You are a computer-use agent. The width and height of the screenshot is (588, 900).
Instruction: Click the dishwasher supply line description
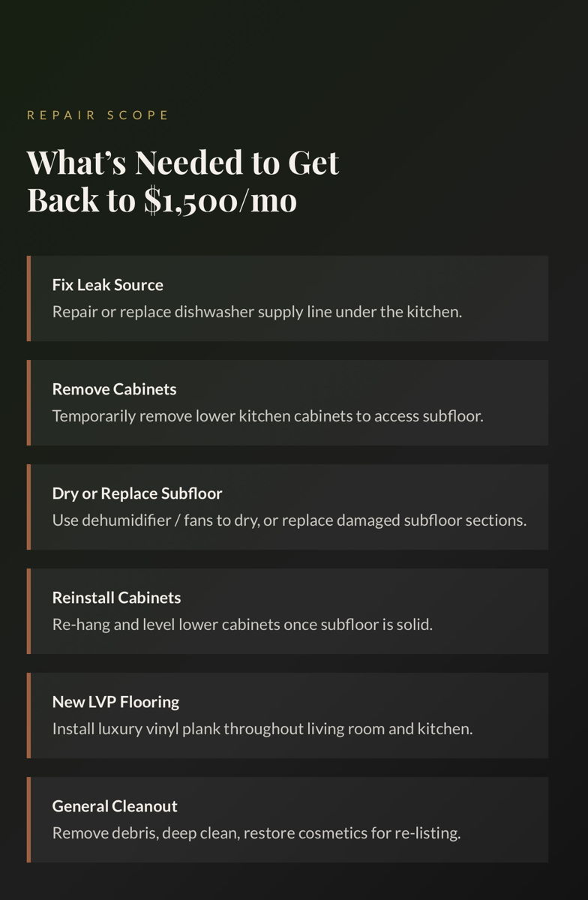click(x=256, y=311)
